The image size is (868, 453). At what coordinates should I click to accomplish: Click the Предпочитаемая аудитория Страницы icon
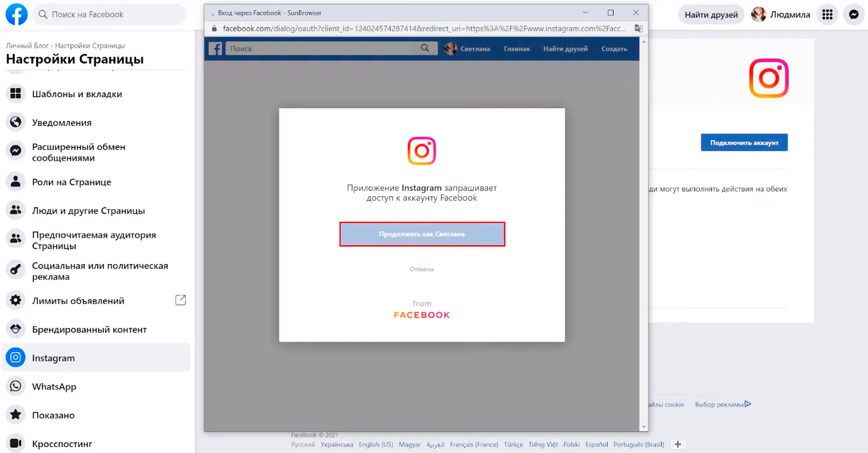tap(16, 239)
